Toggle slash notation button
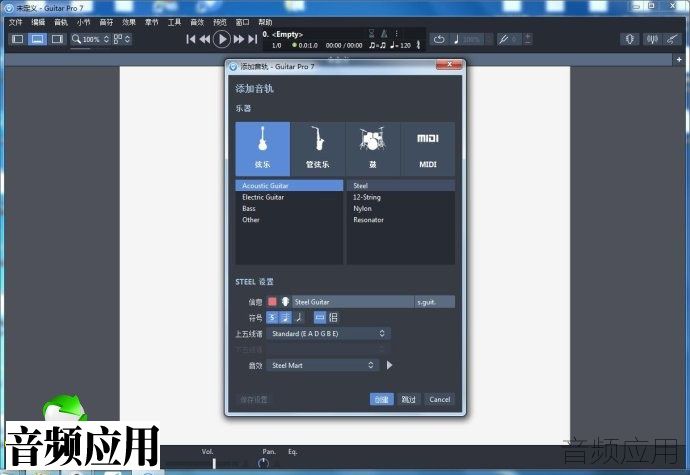The height and width of the screenshot is (475, 690). 299,317
